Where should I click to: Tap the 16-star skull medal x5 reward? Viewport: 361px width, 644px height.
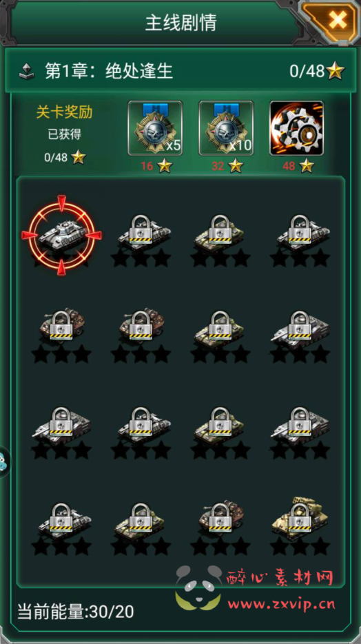[155, 128]
